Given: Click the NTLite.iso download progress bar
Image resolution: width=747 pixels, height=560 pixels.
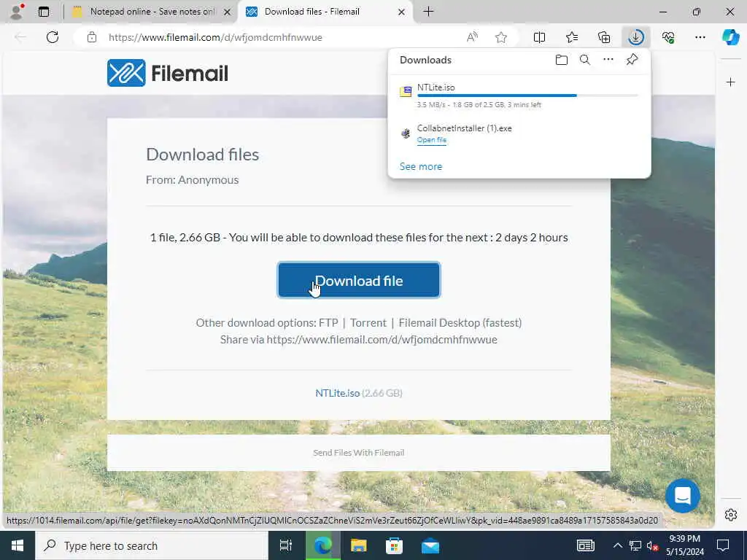Looking at the screenshot, I should [527, 96].
